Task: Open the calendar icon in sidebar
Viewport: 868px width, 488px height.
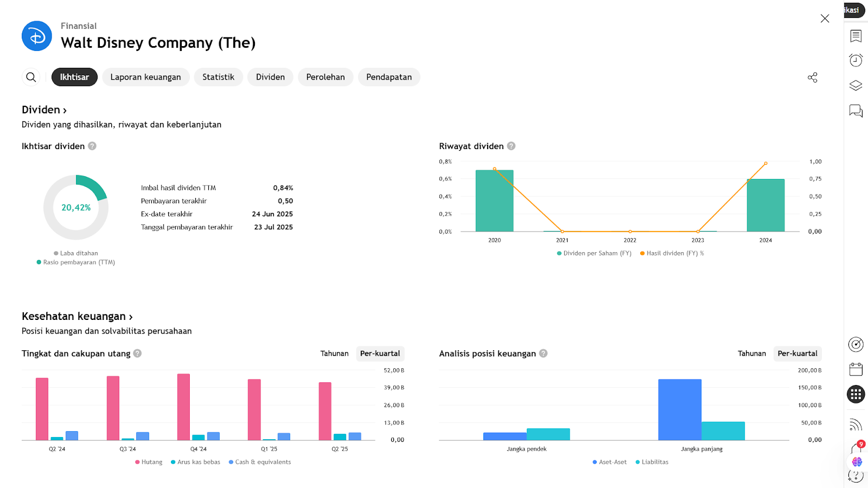Action: 856,370
